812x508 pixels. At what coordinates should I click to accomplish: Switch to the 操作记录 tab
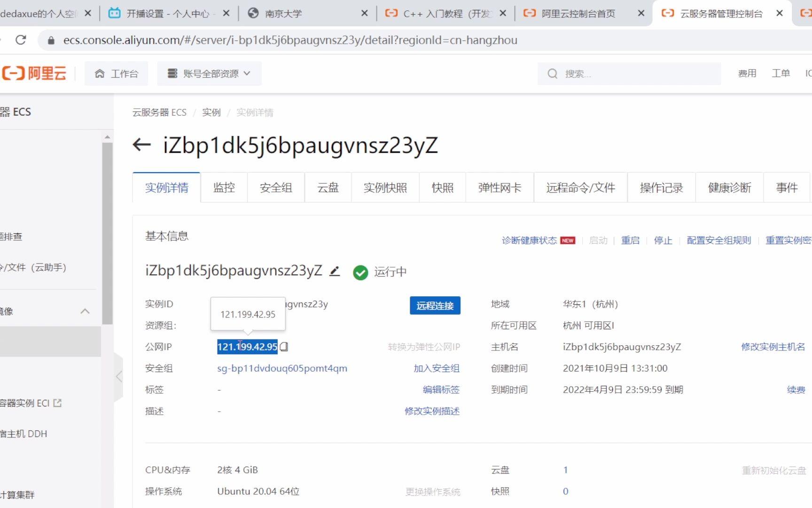click(x=662, y=188)
